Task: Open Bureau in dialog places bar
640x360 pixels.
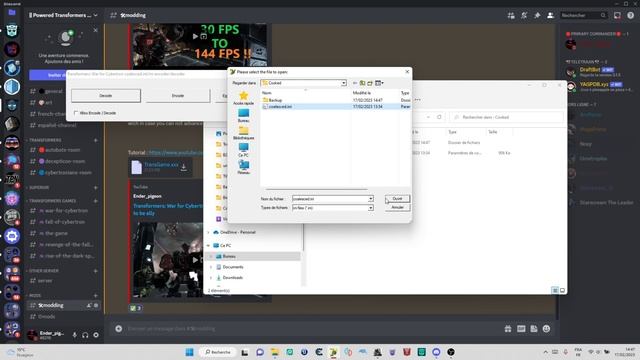Action: 243,116
